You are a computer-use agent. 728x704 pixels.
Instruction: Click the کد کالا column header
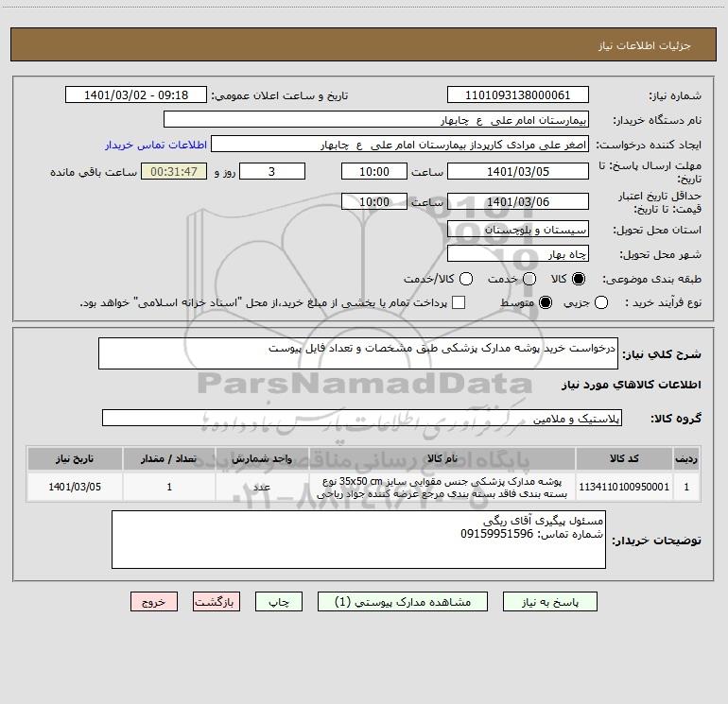pos(624,458)
